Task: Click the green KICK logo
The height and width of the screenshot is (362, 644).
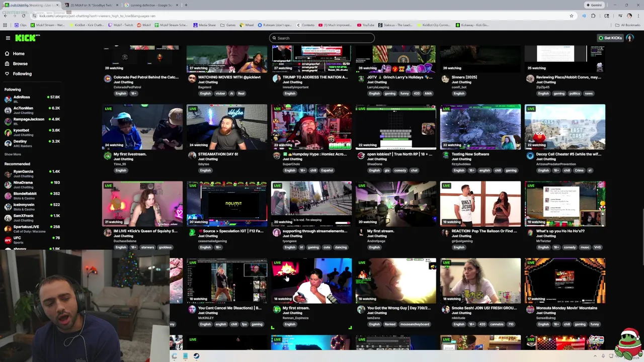Action: click(27, 38)
